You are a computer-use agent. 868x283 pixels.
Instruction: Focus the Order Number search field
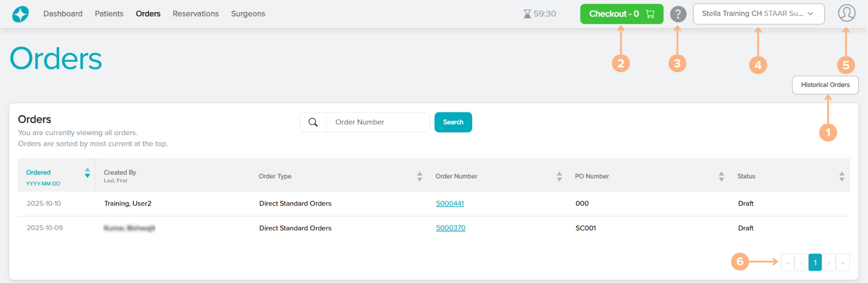(x=377, y=122)
